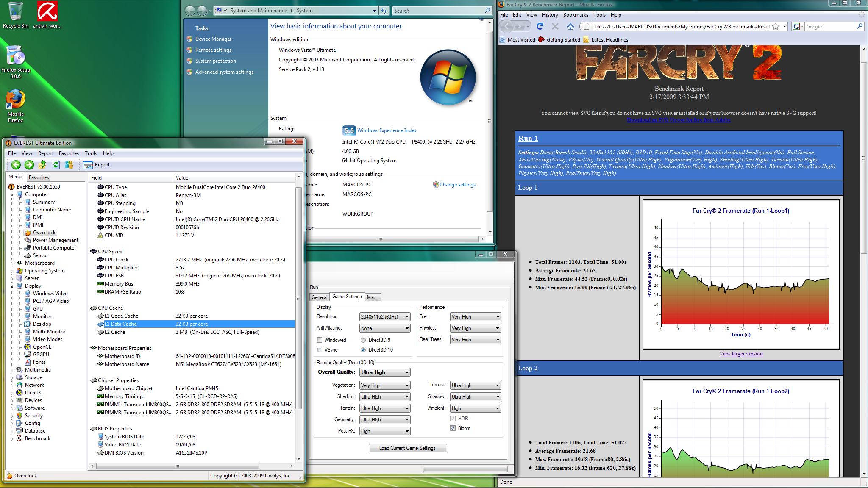Expand Multimedia node in EVEREST tree
The image size is (868, 488).
[x=12, y=370]
